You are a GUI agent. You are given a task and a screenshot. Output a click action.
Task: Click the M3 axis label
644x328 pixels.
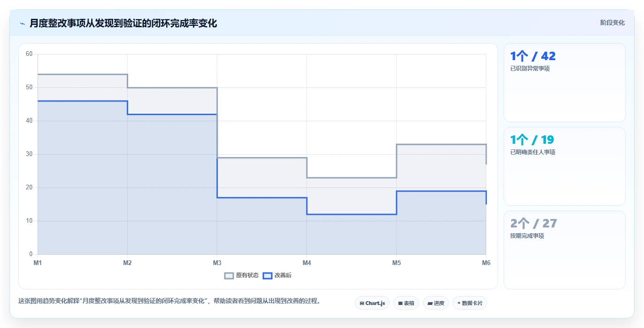217,263
